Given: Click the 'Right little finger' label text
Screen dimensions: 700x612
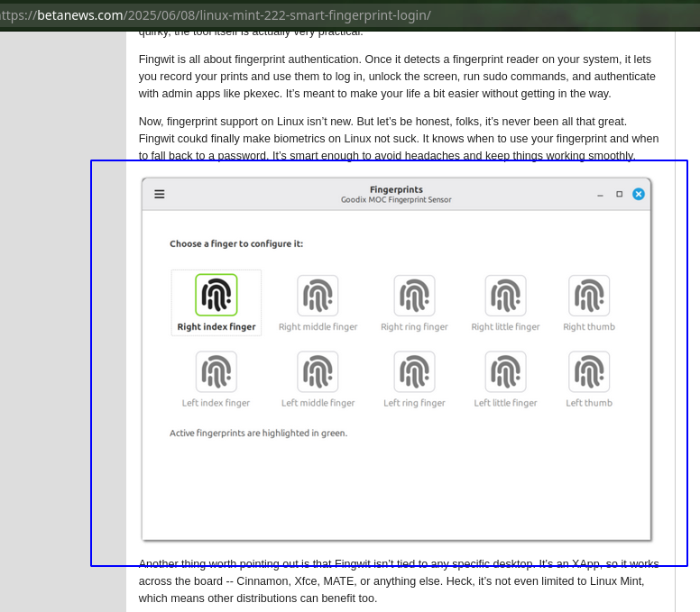Looking at the screenshot, I should pyautogui.click(x=505, y=326).
